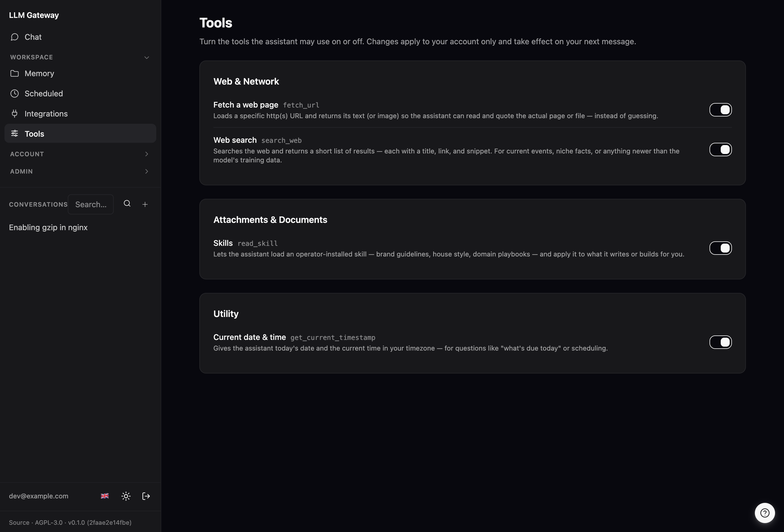The width and height of the screenshot is (784, 532).
Task: Select the Tools menu label
Action: pos(34,134)
